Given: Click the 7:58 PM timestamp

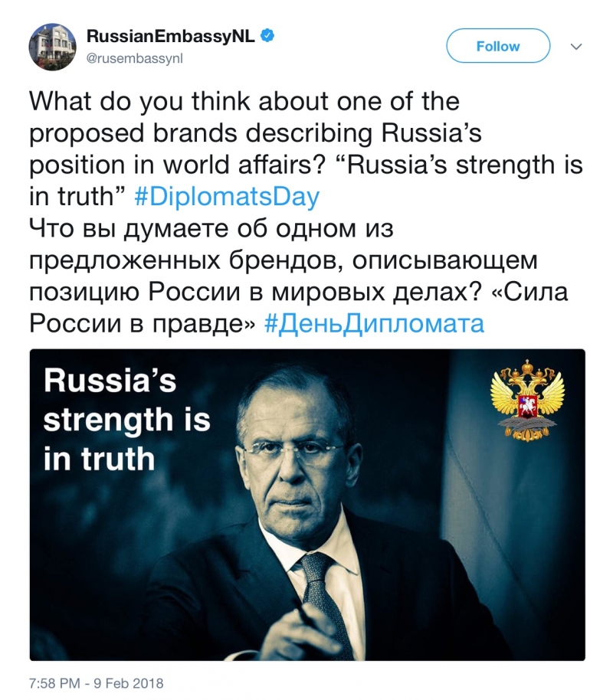Looking at the screenshot, I should tap(54, 682).
